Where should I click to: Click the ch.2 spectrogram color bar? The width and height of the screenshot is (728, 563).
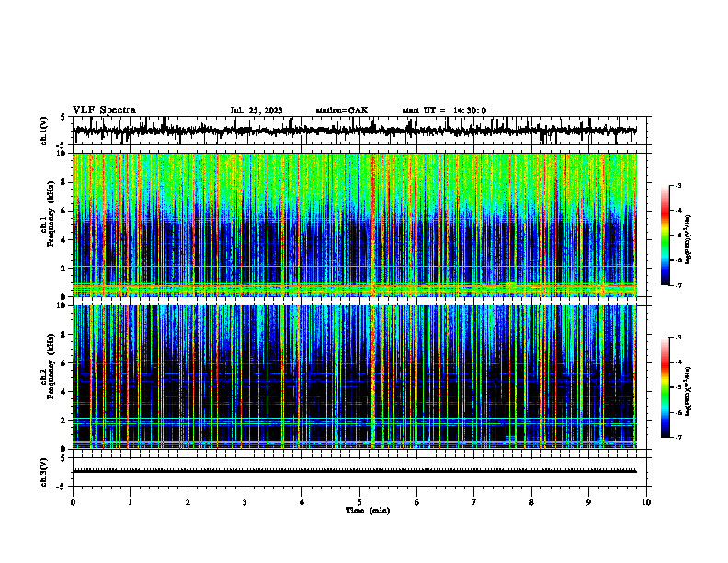665,387
